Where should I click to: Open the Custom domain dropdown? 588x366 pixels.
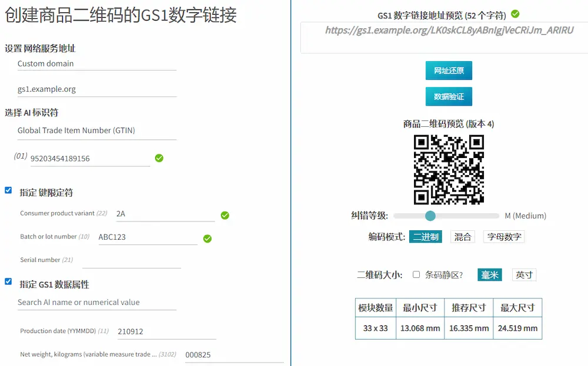(x=97, y=63)
